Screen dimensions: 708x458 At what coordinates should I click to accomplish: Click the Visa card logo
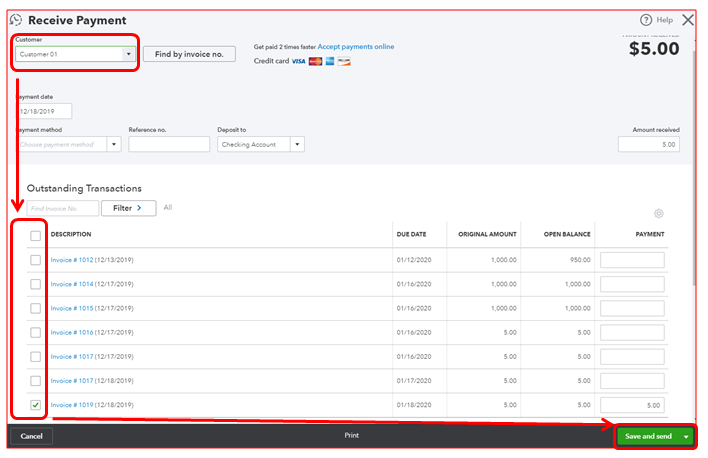click(x=298, y=61)
